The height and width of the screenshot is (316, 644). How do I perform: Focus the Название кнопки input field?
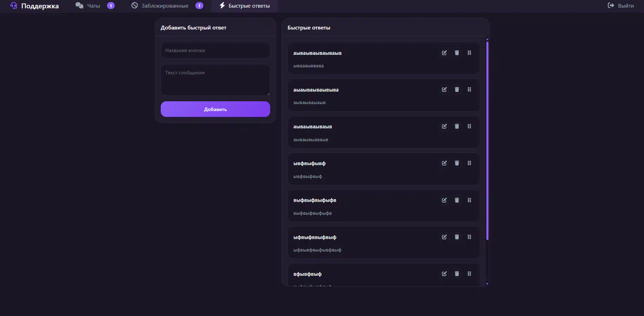tap(215, 50)
